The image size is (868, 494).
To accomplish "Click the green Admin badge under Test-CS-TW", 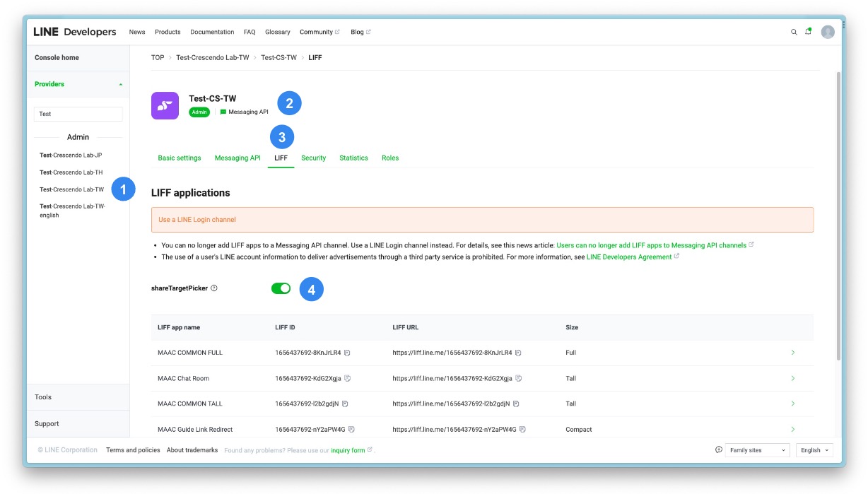I will [x=199, y=112].
